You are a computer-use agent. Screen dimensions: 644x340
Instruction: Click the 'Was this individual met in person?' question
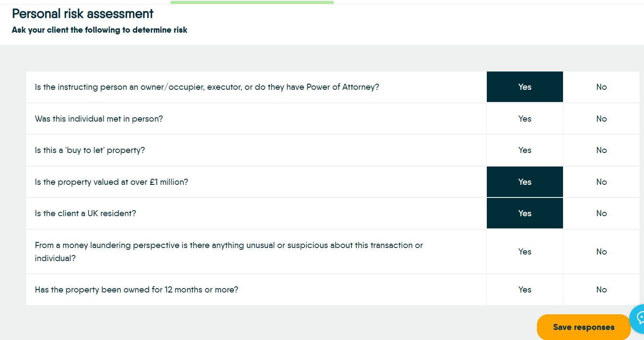click(99, 119)
